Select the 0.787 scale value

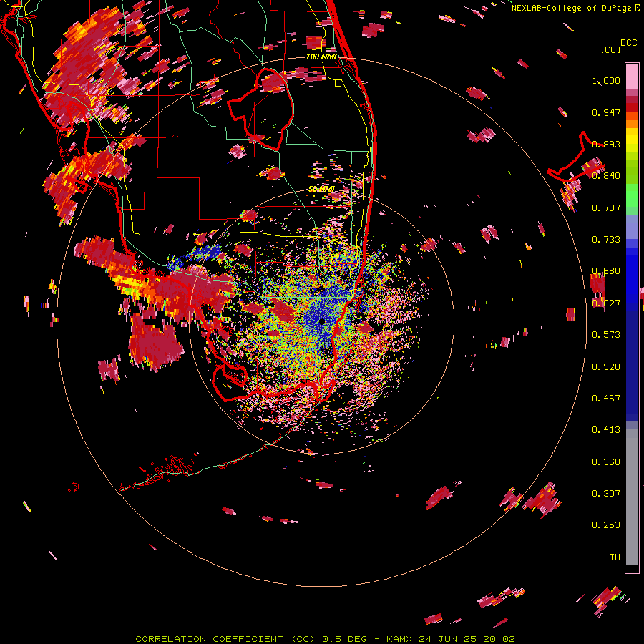tap(606, 208)
